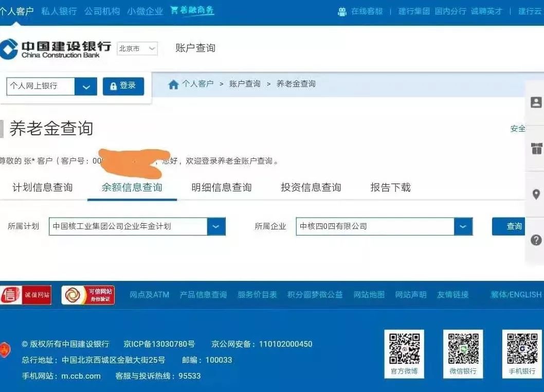Open the 产品信息查询 footer link
544x392 pixels.
203,295
